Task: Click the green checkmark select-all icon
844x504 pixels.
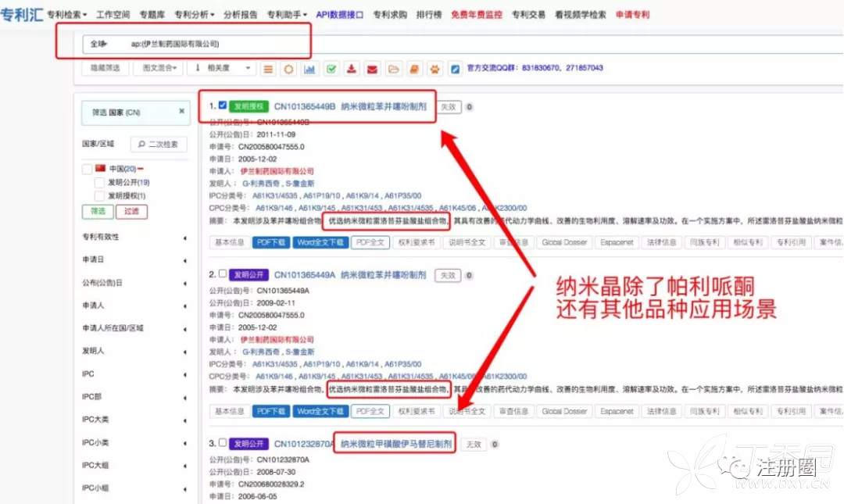Action: click(331, 69)
